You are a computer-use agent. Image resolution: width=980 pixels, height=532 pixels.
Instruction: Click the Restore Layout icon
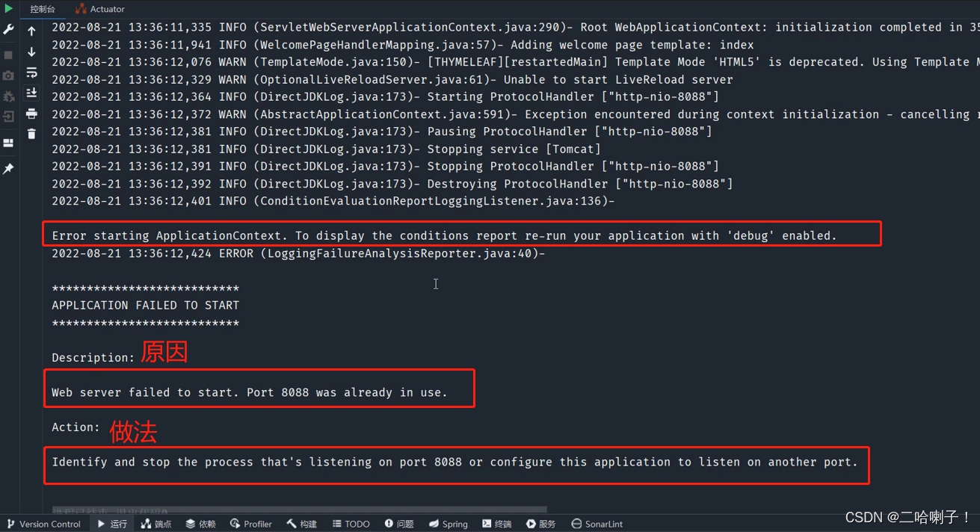[x=8, y=143]
